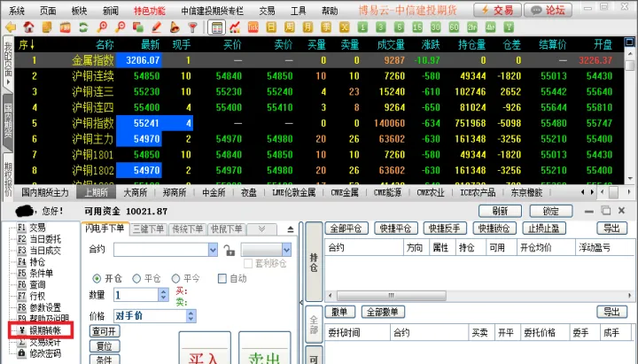The width and height of the screenshot is (638, 364).
Task: Select the 30-minute period icon
Action: point(435,27)
